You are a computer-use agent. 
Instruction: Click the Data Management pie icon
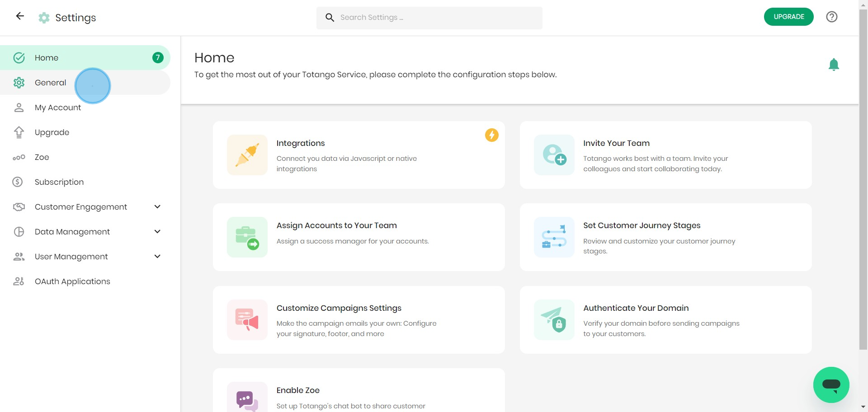click(x=19, y=232)
